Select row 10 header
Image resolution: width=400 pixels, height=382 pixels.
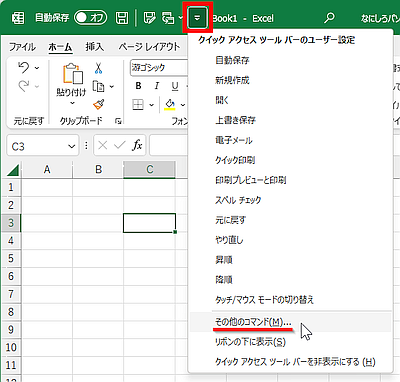click(x=11, y=347)
